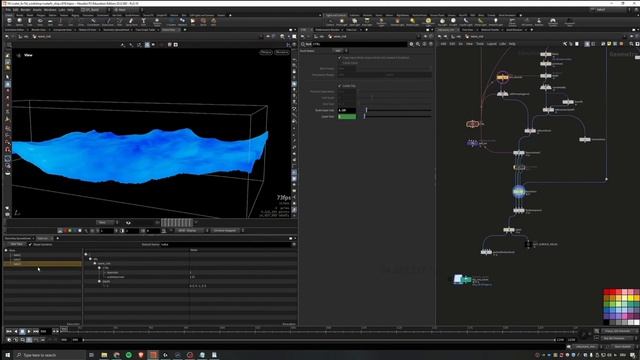Screen dimensions: 640x360
Task: Open the Windows menu
Action: (x=50, y=10)
